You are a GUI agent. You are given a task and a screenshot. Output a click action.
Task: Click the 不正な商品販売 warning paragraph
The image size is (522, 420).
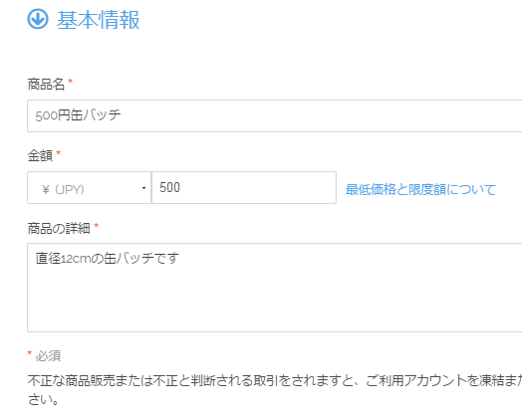point(274,390)
